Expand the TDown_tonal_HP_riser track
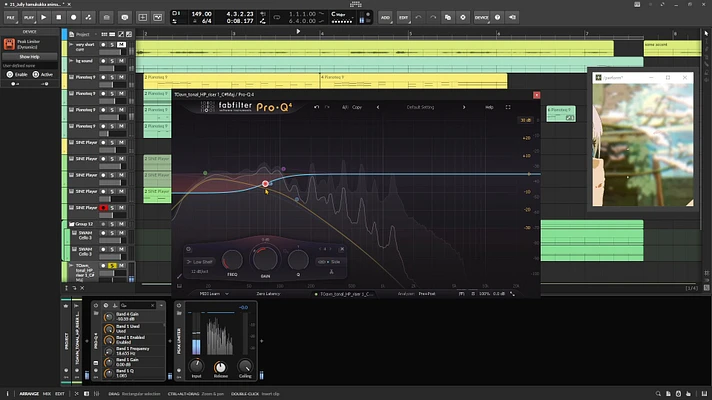This screenshot has width=712, height=400. coord(71,265)
